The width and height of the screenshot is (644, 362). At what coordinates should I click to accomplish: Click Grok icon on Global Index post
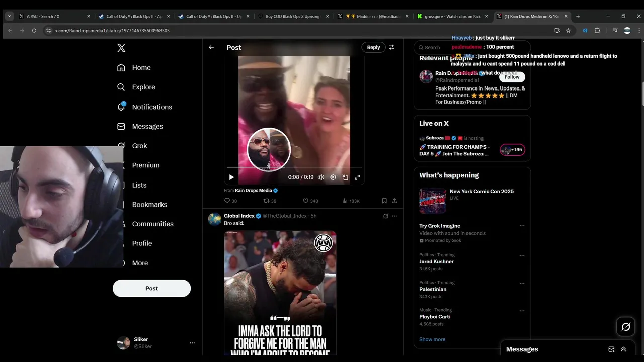coord(386,216)
